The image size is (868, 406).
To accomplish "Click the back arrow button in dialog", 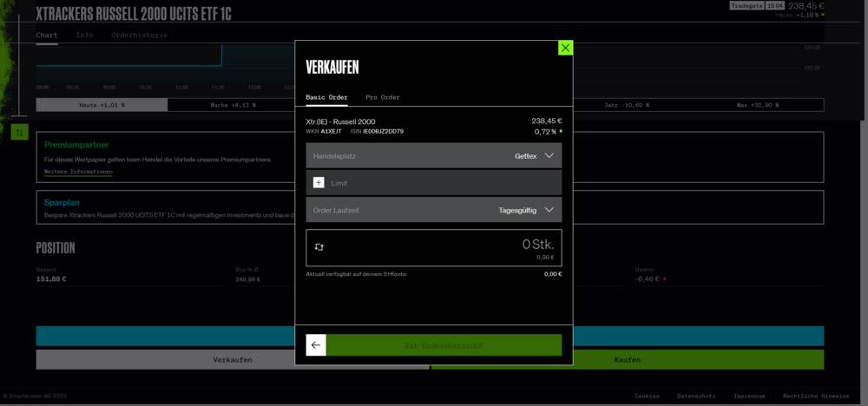I will click(x=316, y=345).
